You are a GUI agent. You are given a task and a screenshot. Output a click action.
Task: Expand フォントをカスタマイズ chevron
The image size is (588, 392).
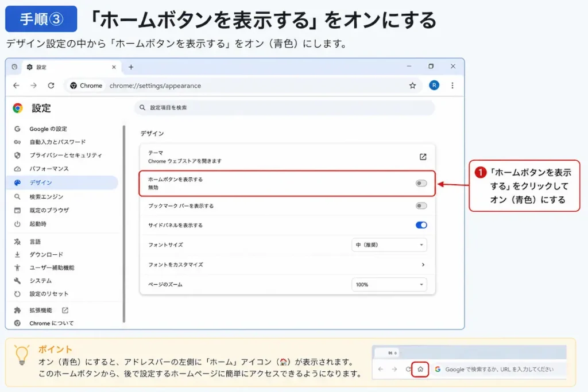423,265
